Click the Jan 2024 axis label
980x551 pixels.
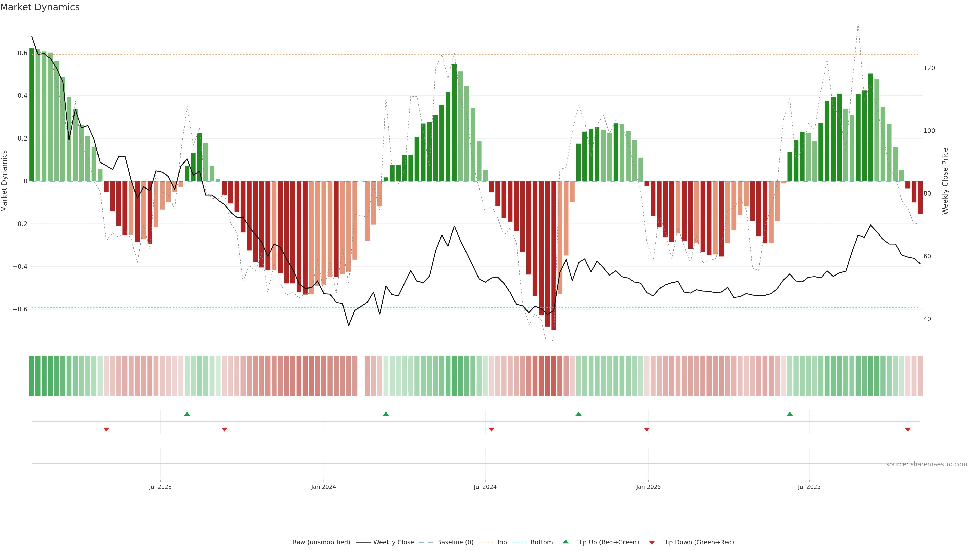coord(323,487)
